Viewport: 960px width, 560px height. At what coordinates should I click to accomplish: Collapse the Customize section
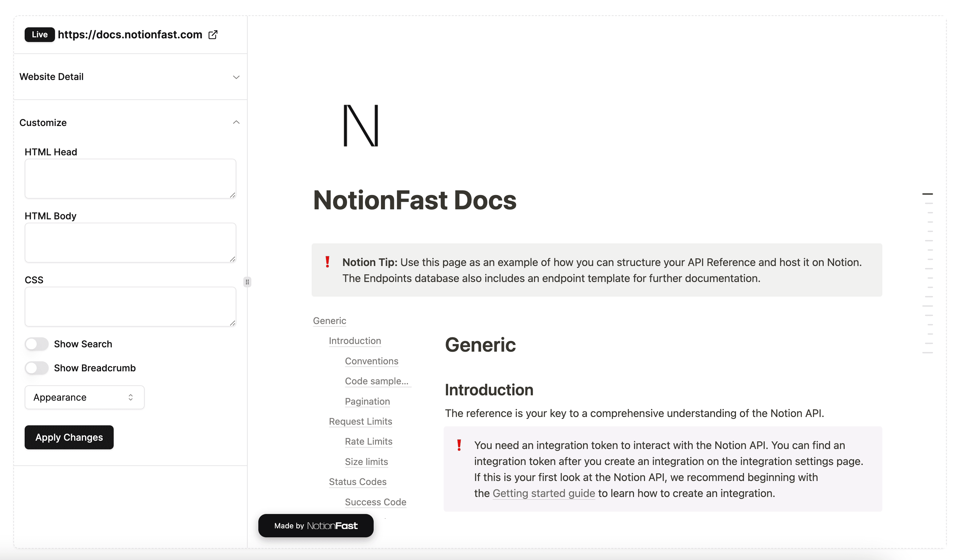coord(130,122)
